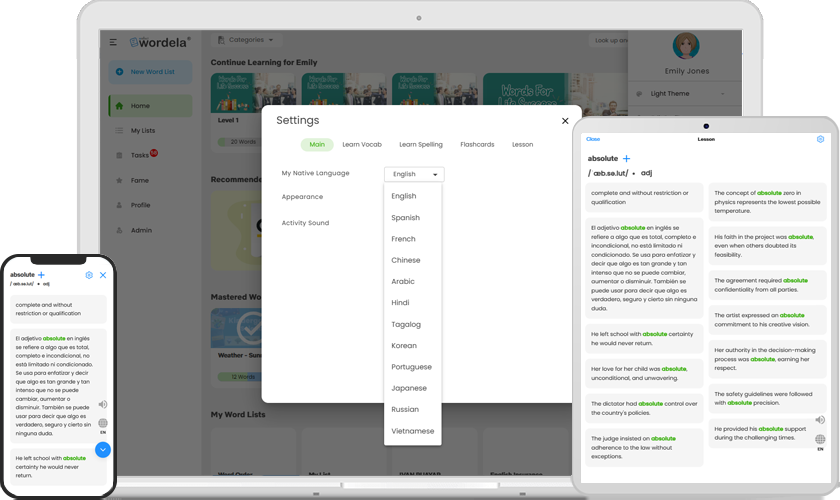840x500 pixels.
Task: Click the Look up search field
Action: click(x=610, y=40)
